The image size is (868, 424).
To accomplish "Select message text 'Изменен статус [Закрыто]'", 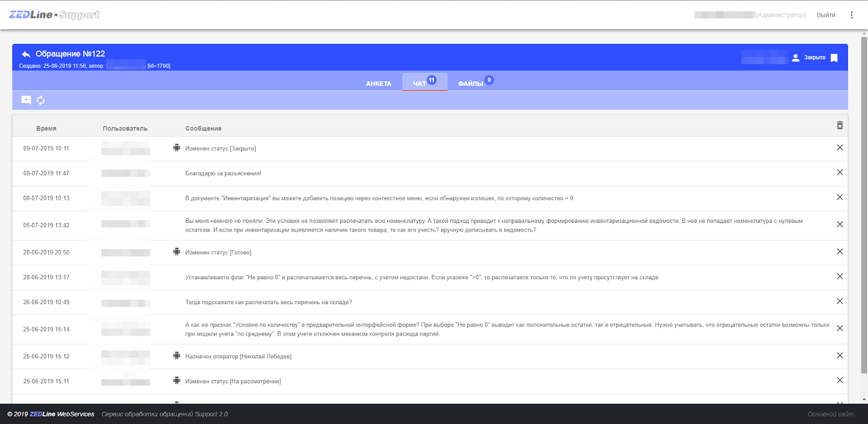I will point(220,149).
